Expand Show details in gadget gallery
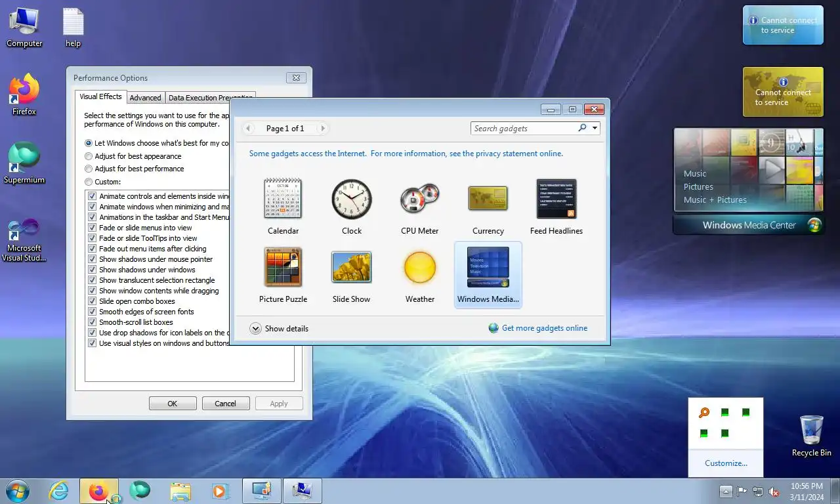Image resolution: width=840 pixels, height=504 pixels. point(279,329)
